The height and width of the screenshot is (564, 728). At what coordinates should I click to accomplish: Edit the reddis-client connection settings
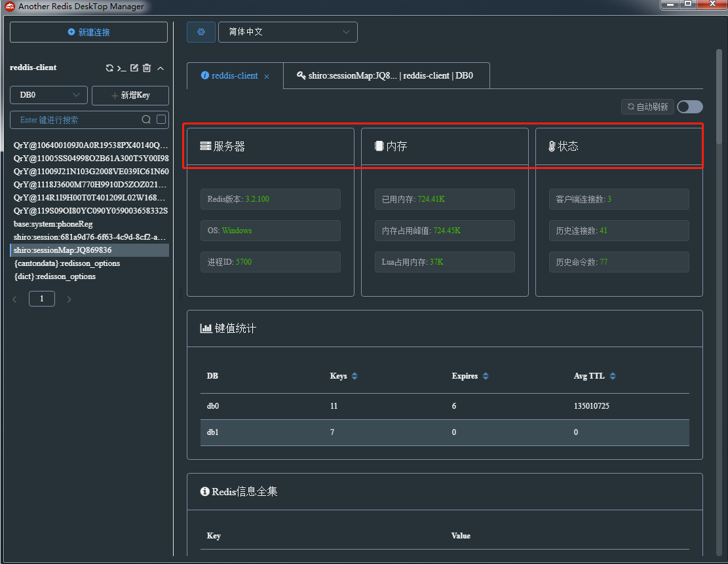pyautogui.click(x=134, y=67)
